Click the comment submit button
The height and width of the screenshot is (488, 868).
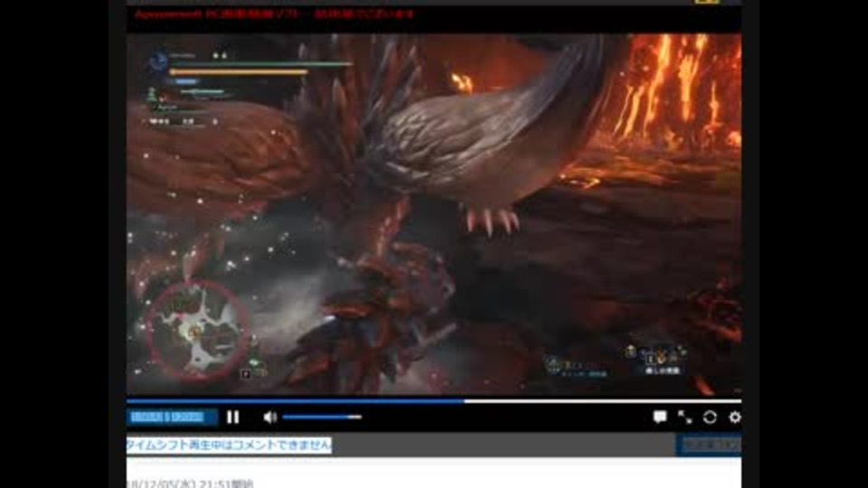tap(709, 445)
